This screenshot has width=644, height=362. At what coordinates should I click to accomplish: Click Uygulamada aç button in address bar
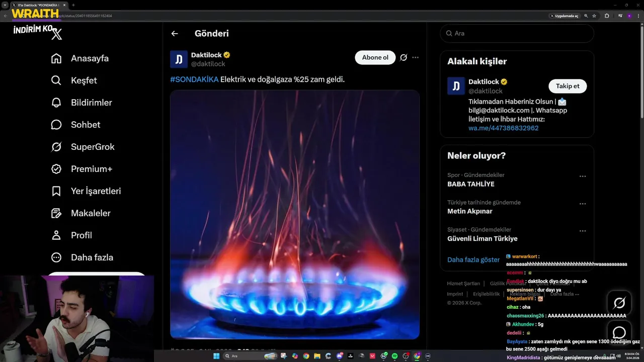click(x=564, y=16)
